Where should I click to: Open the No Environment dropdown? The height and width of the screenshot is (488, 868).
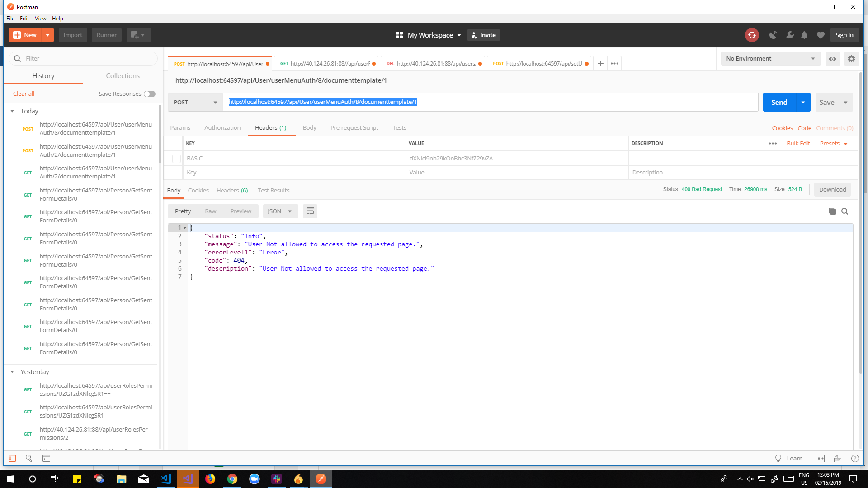point(770,59)
